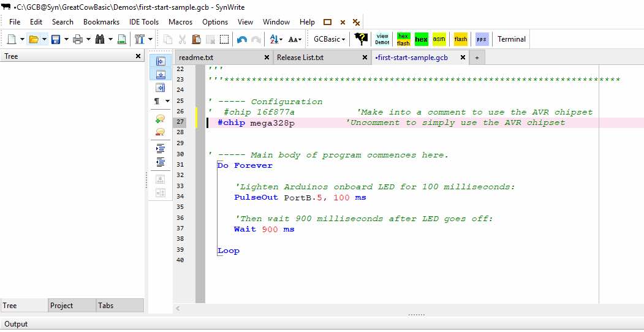
Task: Open the A-Z Sort dropdown
Action: click(x=276, y=39)
